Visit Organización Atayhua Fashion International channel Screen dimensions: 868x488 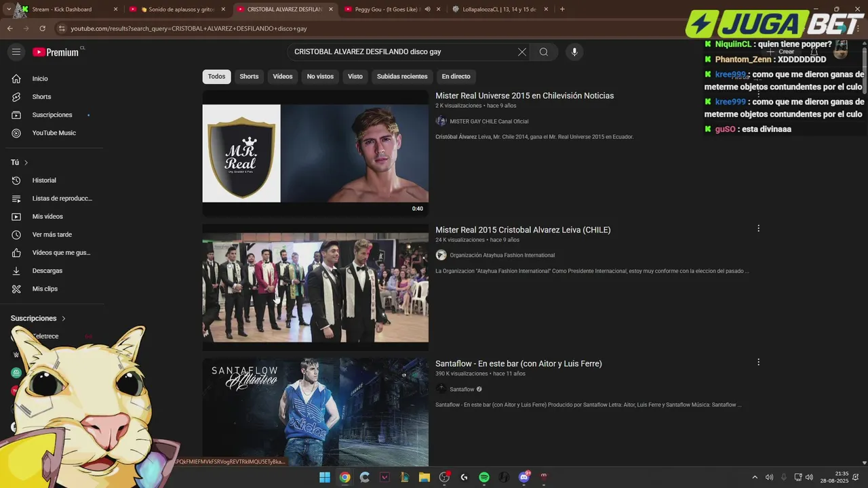502,256
